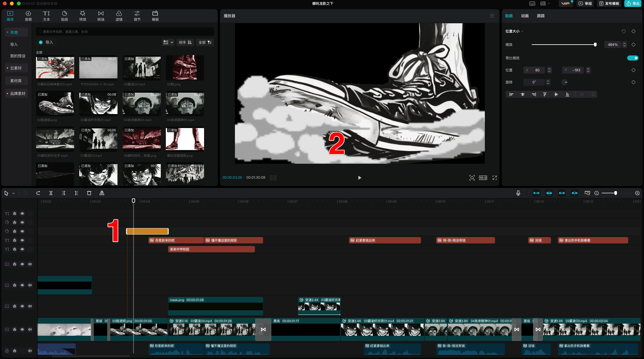The width and height of the screenshot is (644, 359).
Task: Align the sticker to horizontal center
Action: 522,94
